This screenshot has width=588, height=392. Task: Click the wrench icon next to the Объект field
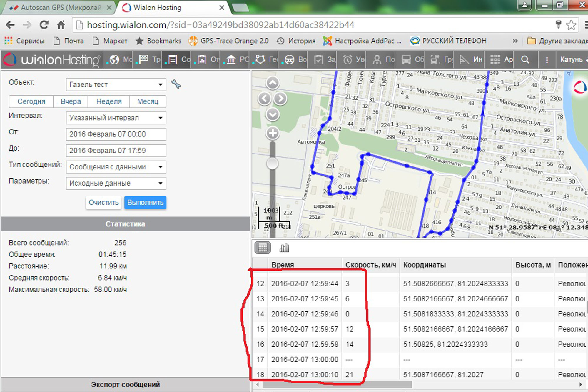coord(176,84)
